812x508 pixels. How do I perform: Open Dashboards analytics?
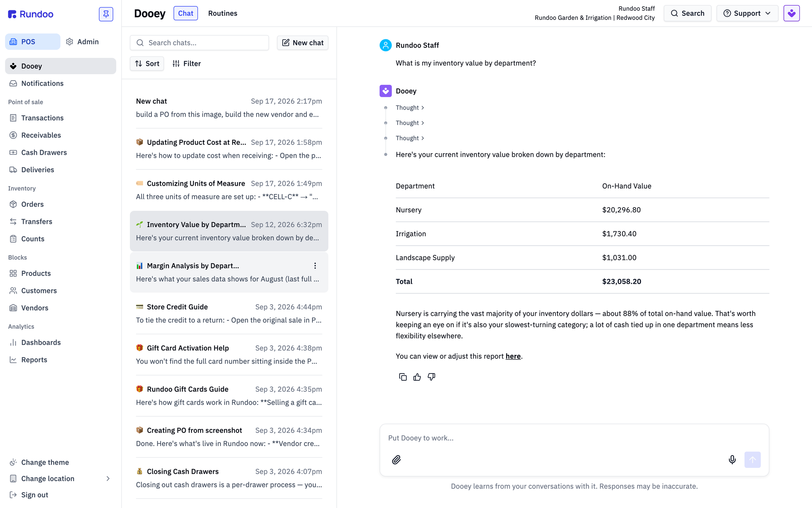coord(60,343)
